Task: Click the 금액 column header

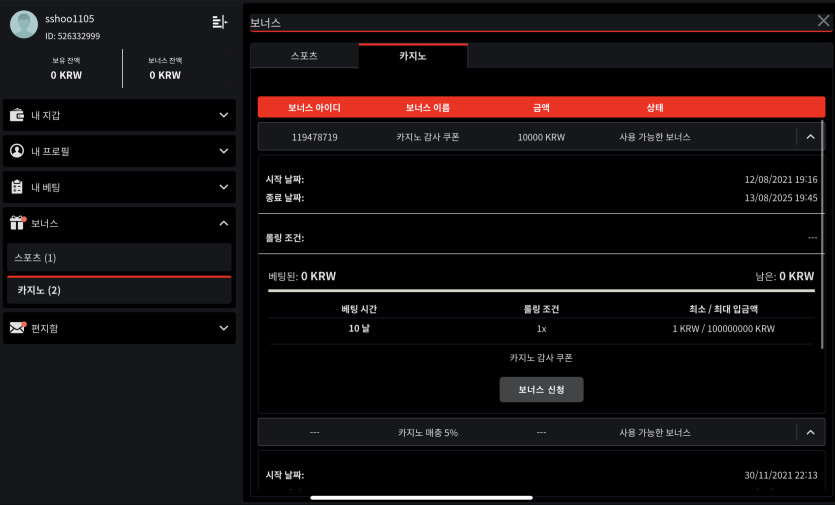Action: (x=541, y=108)
